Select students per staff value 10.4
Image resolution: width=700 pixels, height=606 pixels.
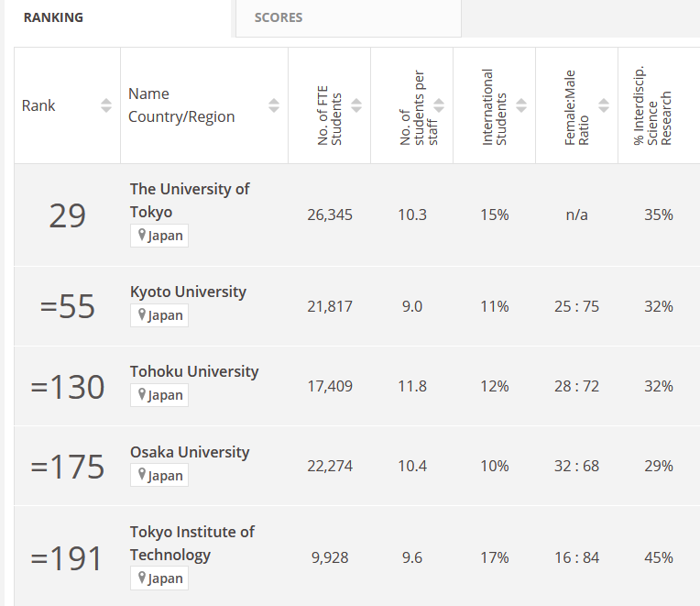412,467
